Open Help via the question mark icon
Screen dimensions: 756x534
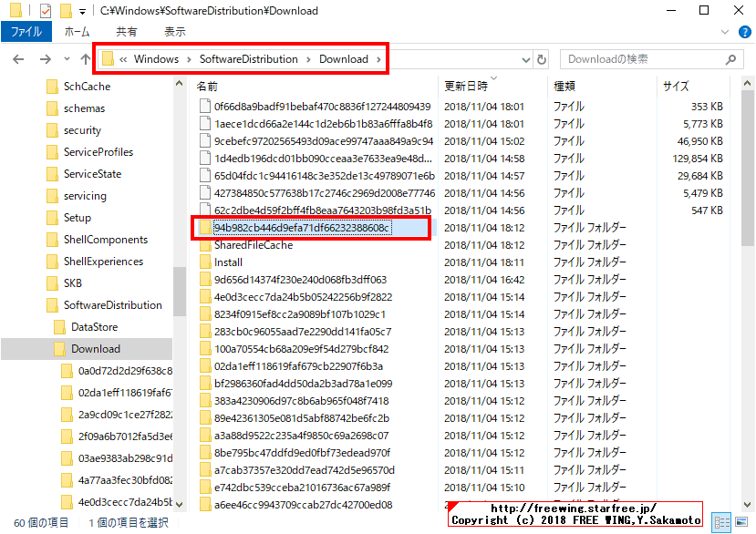coord(744,31)
